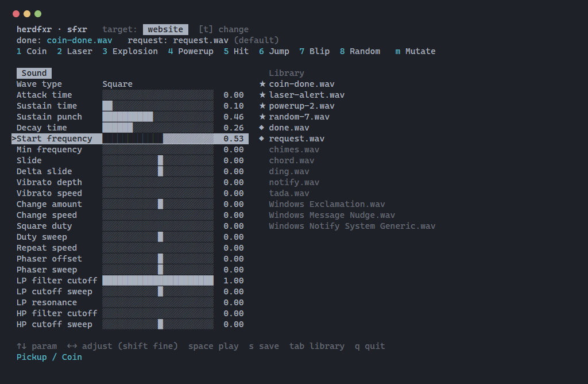Adjust the Duty sweep slider
Screen dimensions: 588x384
pyautogui.click(x=158, y=237)
